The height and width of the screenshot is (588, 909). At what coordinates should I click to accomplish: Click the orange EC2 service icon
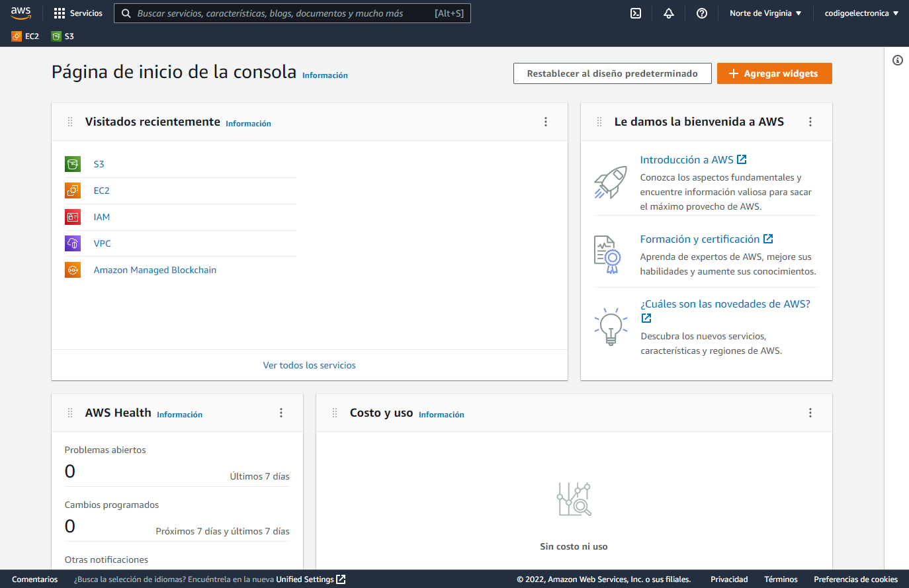click(x=73, y=190)
